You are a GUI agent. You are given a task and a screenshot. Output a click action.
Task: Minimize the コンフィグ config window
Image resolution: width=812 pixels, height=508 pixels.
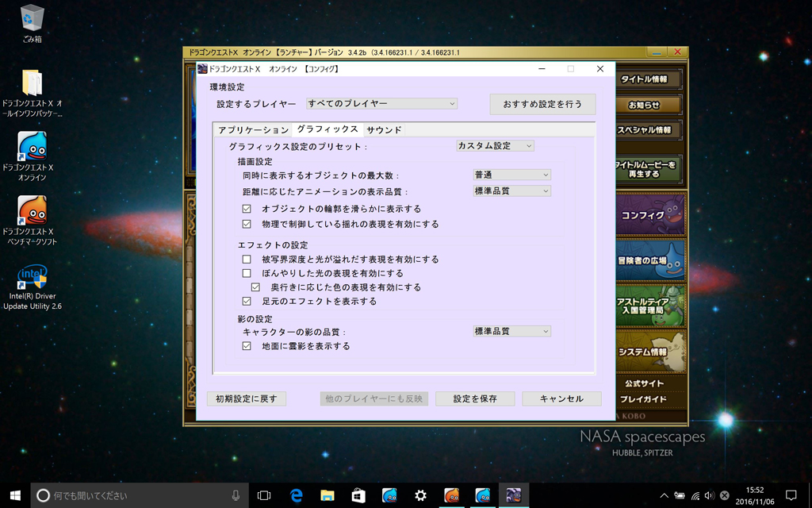click(x=542, y=69)
